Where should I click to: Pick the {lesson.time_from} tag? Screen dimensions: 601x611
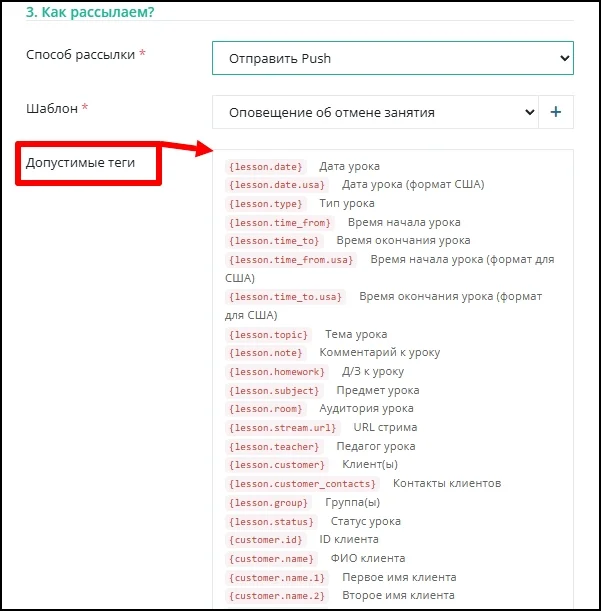[280, 223]
